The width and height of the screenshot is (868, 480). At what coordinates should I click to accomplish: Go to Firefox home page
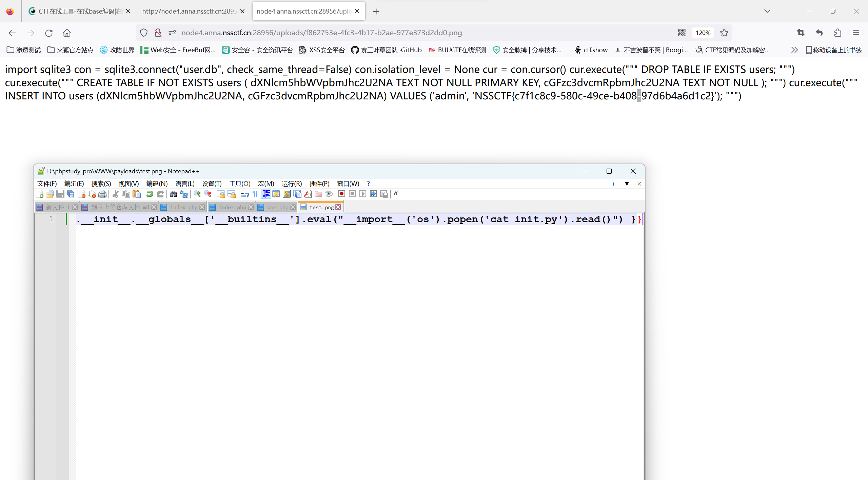tap(67, 33)
